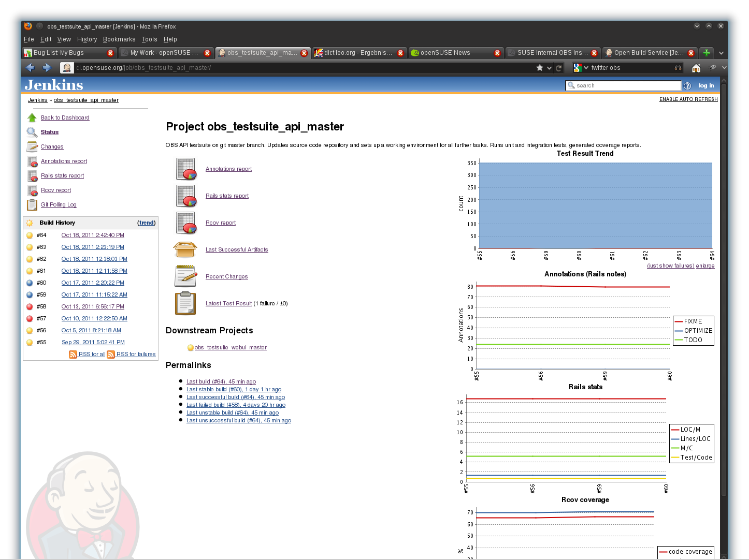Click the sun weather icon in Build History
This screenshot has height=560, width=749.
click(30, 222)
